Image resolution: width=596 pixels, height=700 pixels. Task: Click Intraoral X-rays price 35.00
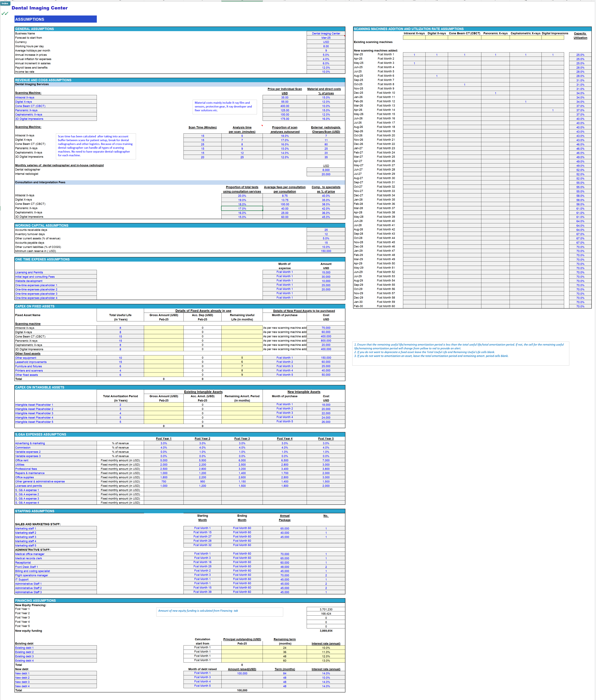pyautogui.click(x=285, y=97)
